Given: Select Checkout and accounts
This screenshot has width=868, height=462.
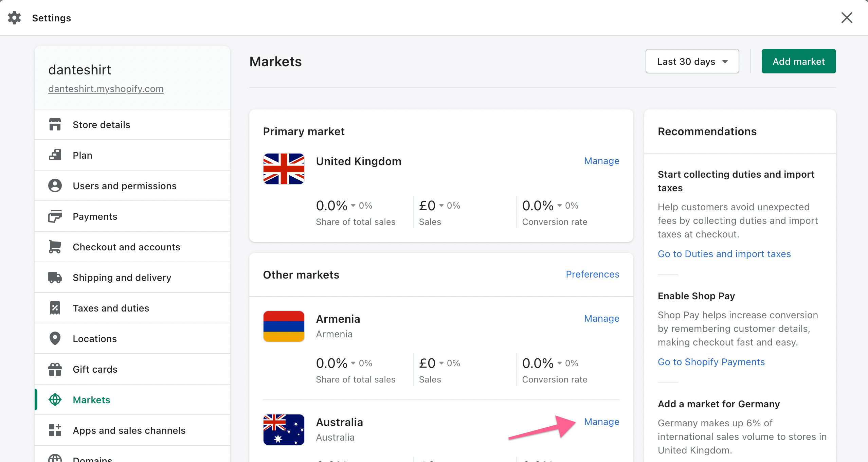Looking at the screenshot, I should coord(132,247).
